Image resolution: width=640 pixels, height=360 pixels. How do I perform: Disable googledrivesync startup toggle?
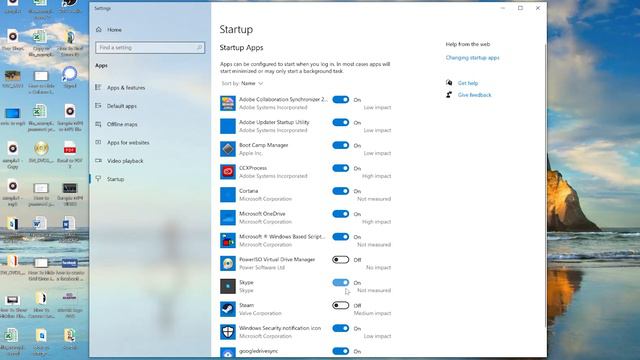point(340,351)
